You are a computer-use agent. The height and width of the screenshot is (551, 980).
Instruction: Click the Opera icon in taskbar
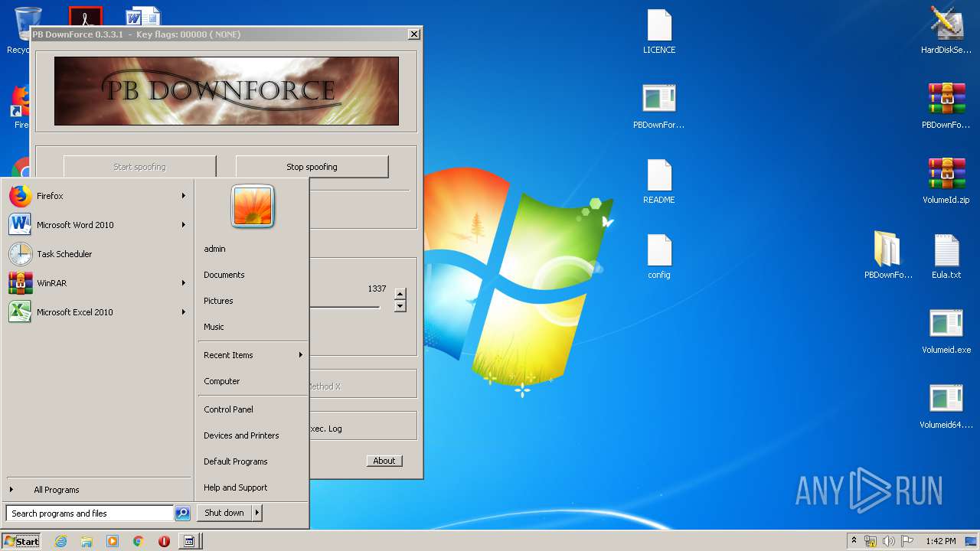(x=164, y=541)
